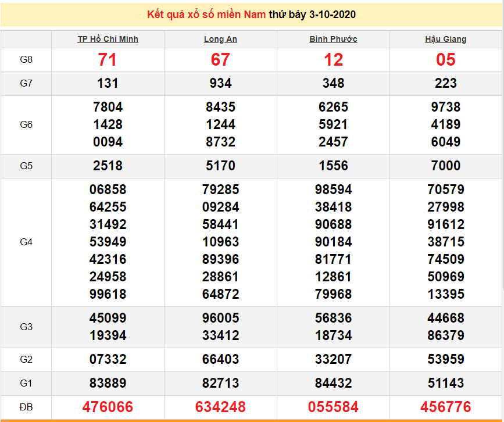Click Hậu Giang G5 number 7000

(x=445, y=166)
